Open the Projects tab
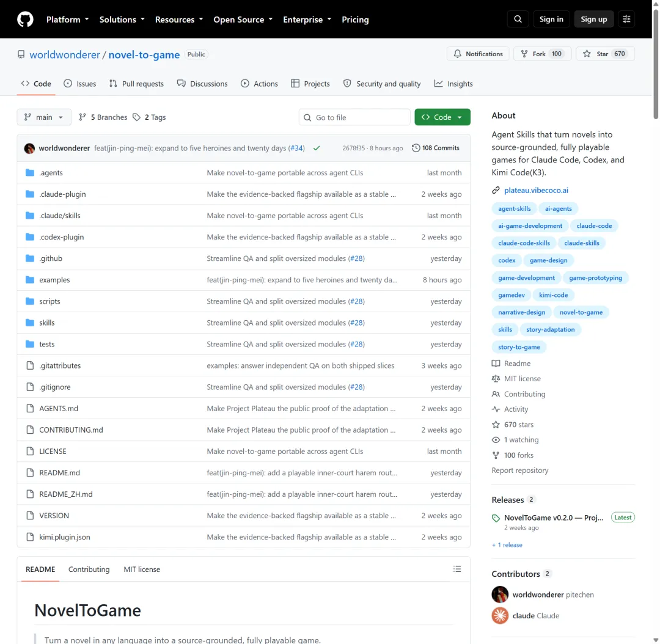The width and height of the screenshot is (660, 644). pos(310,84)
